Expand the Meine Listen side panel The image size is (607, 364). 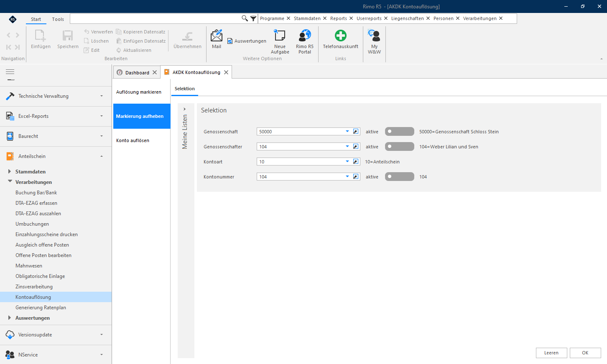[185, 109]
